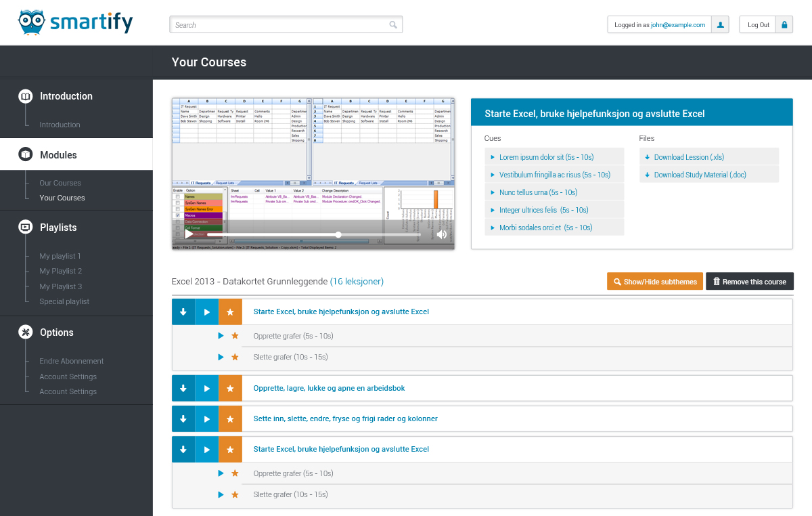Image resolution: width=812 pixels, height=516 pixels.
Task: Mute the video with the speaker icon
Action: 441,234
